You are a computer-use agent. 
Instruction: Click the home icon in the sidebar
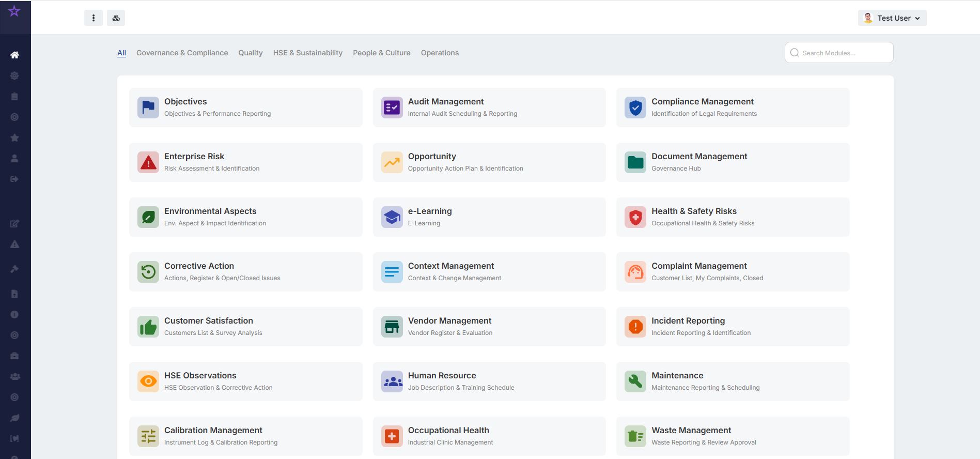point(14,55)
